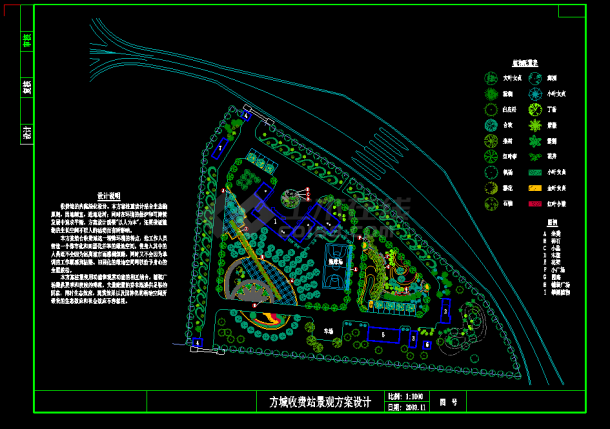Select the small blue gatehouse at the bottom-left entrance
Image resolution: width=610 pixels, height=429 pixels.
[x=198, y=343]
